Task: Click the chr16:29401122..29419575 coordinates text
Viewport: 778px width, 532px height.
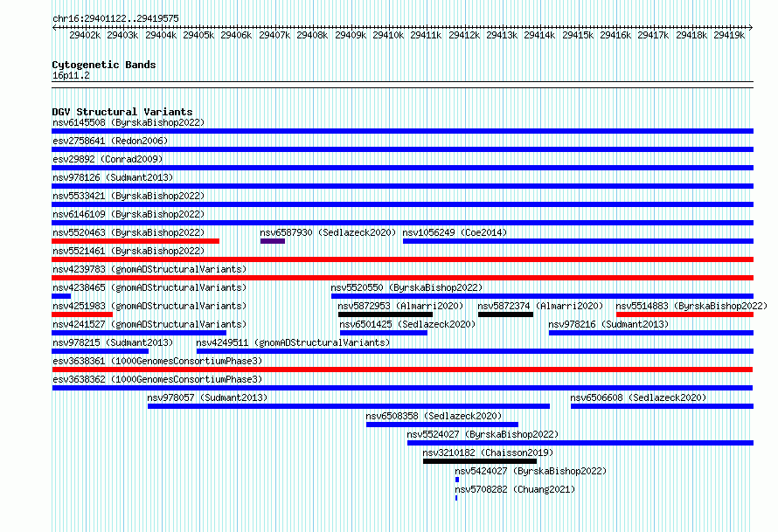Action: tap(115, 18)
